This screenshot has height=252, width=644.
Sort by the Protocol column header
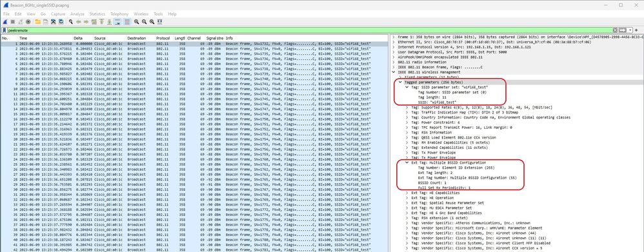click(165, 38)
